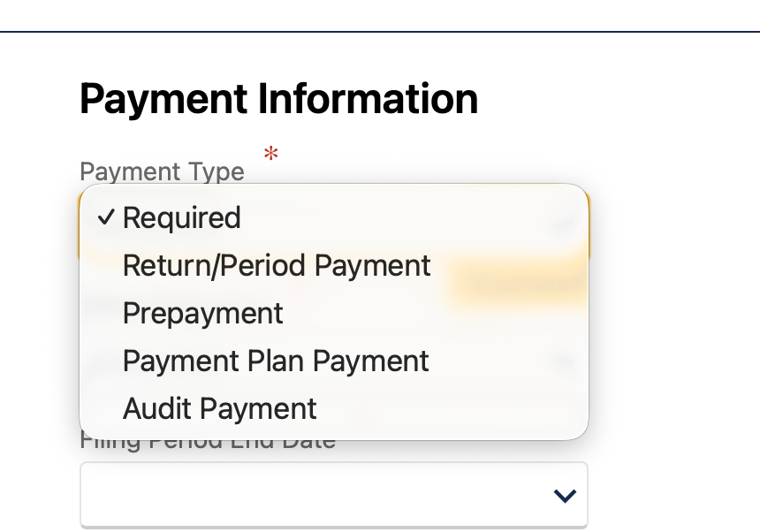Select the Payment Information heading
This screenshot has height=532, width=760.
278,98
